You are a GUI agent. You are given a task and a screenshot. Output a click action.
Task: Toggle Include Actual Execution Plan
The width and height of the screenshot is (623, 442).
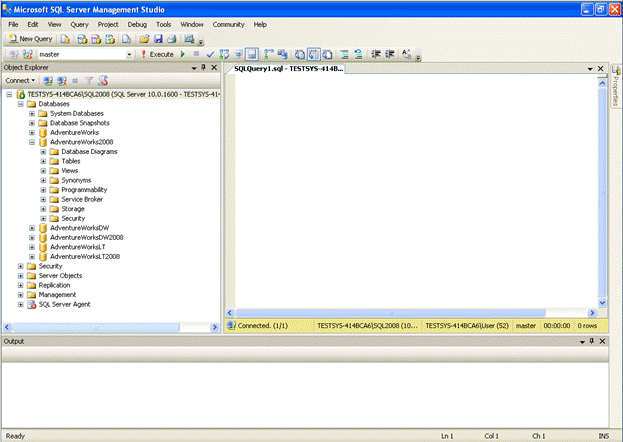click(269, 54)
